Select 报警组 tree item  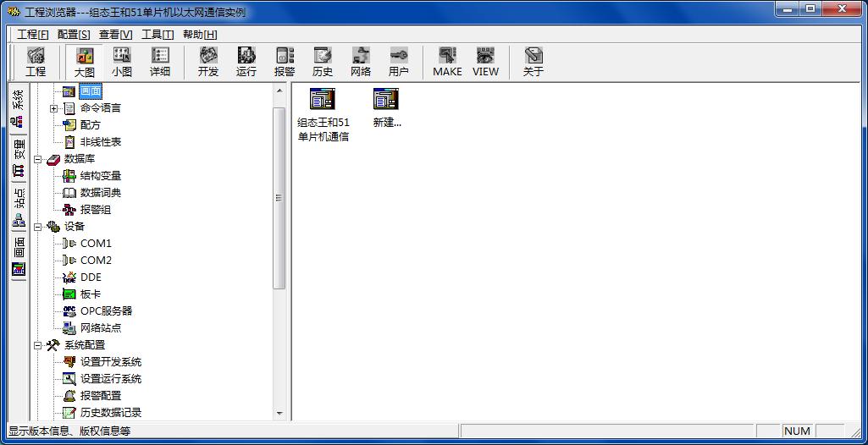[x=96, y=210]
